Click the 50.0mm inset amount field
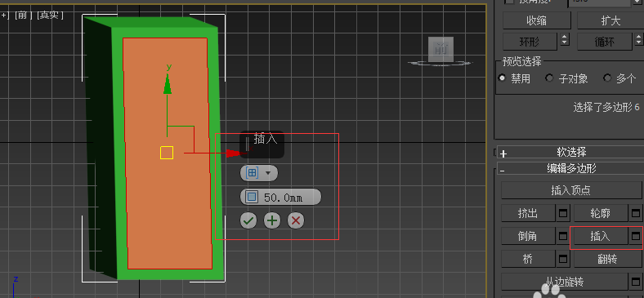Screen dimensions: 644x298 click(280, 197)
